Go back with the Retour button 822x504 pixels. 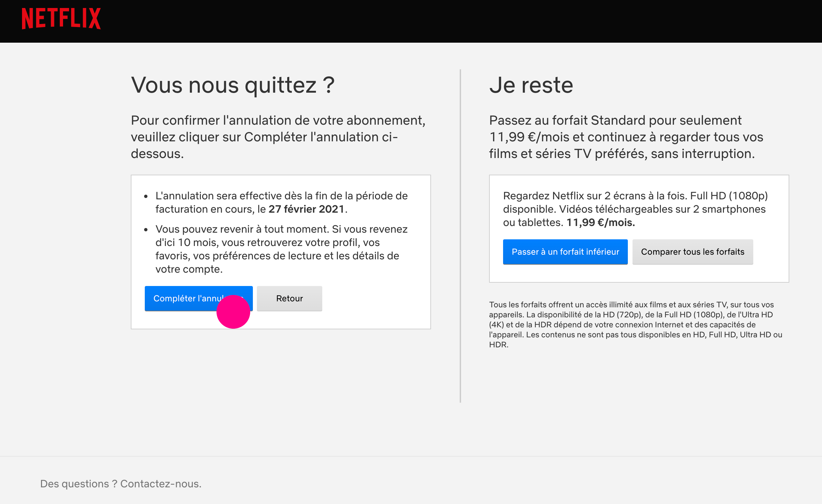coord(289,298)
